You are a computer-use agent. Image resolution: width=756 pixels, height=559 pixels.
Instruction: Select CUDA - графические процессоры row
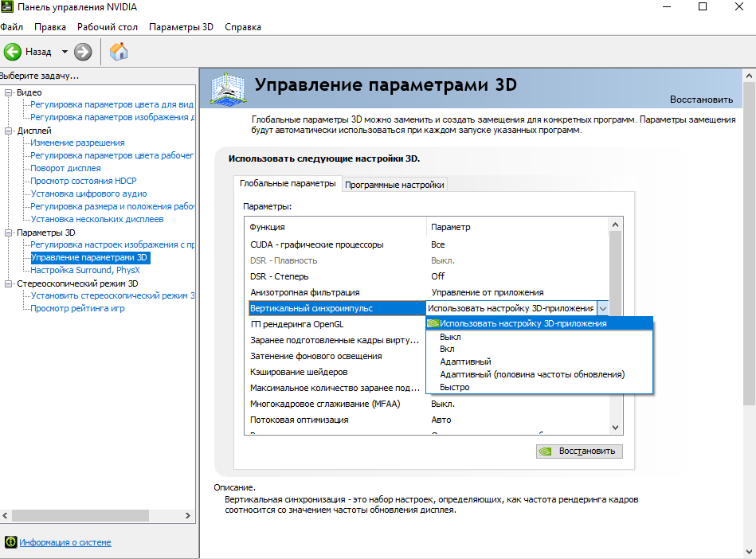point(427,244)
